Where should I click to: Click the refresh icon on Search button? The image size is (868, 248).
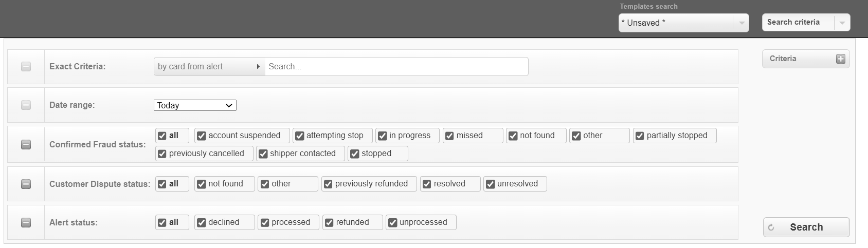tap(771, 227)
